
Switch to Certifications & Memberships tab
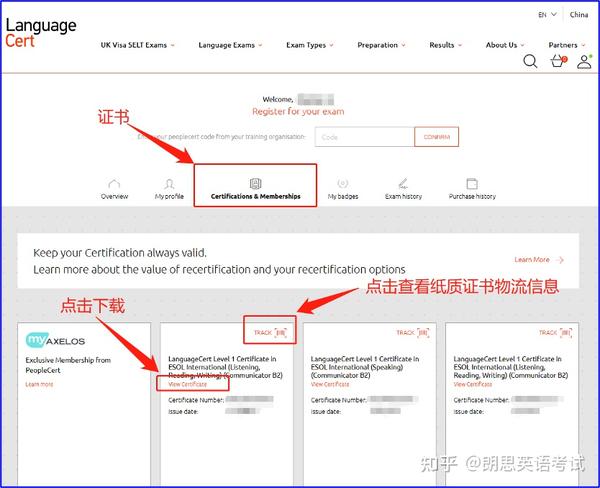[x=255, y=189]
